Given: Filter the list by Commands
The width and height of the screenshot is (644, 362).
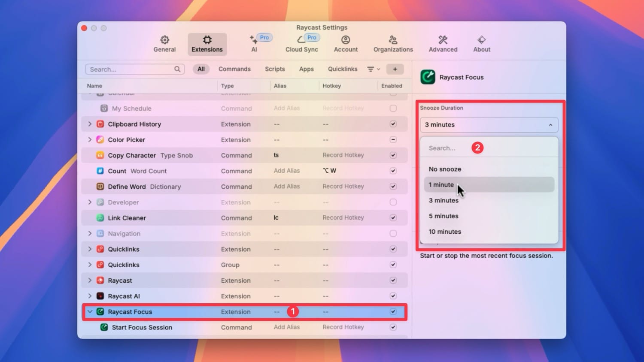Looking at the screenshot, I should tap(234, 69).
